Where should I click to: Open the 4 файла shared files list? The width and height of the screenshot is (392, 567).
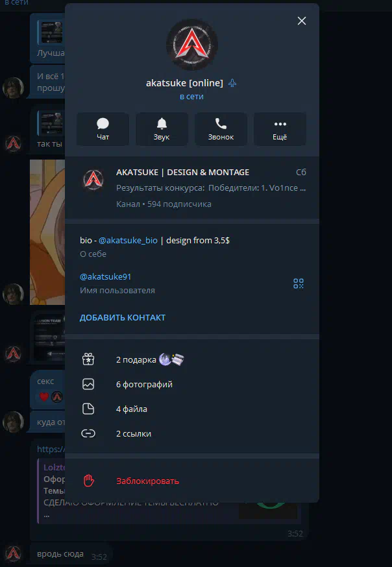click(x=131, y=409)
